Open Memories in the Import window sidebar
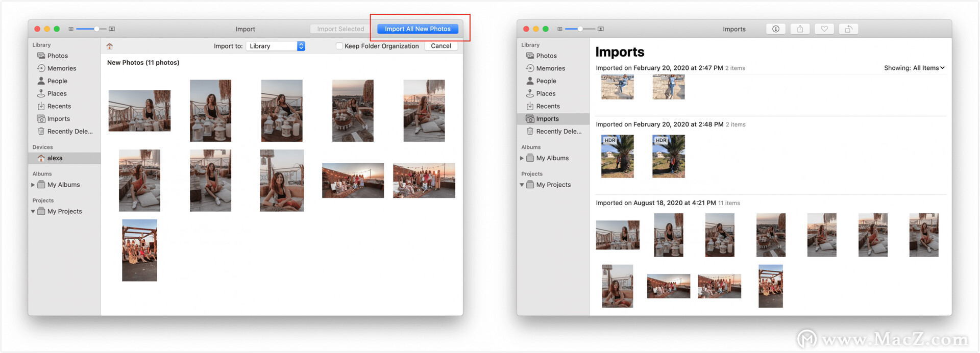This screenshot has height=353, width=980. pyautogui.click(x=64, y=68)
